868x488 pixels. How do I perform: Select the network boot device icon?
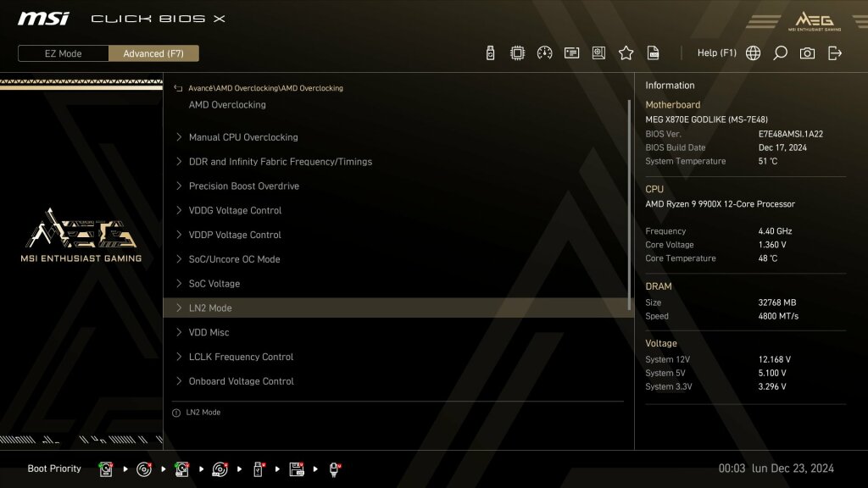point(334,469)
